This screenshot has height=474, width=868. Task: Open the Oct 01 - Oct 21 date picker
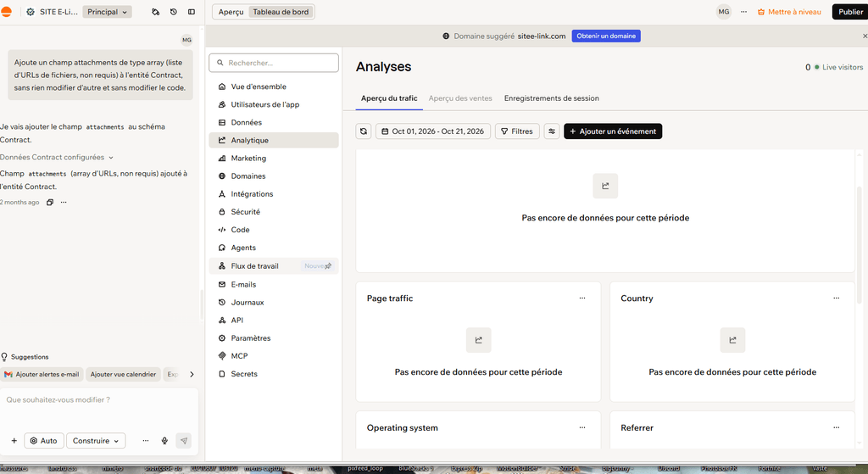433,131
